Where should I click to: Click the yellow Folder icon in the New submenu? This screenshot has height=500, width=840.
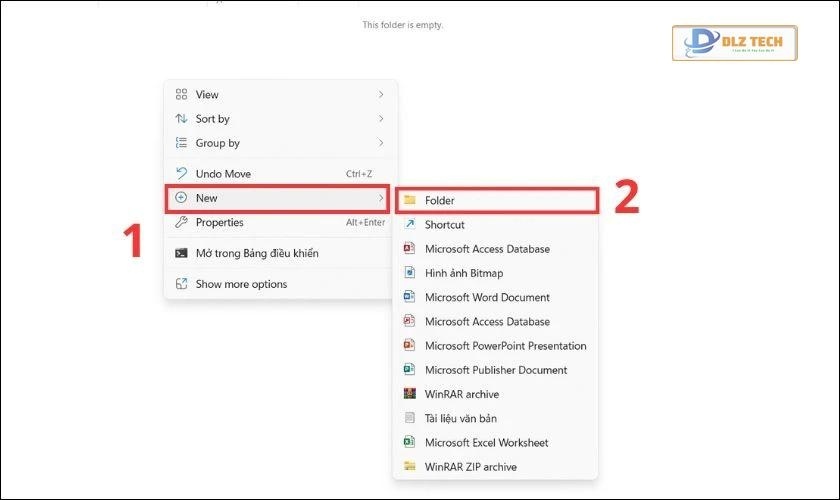(x=409, y=201)
